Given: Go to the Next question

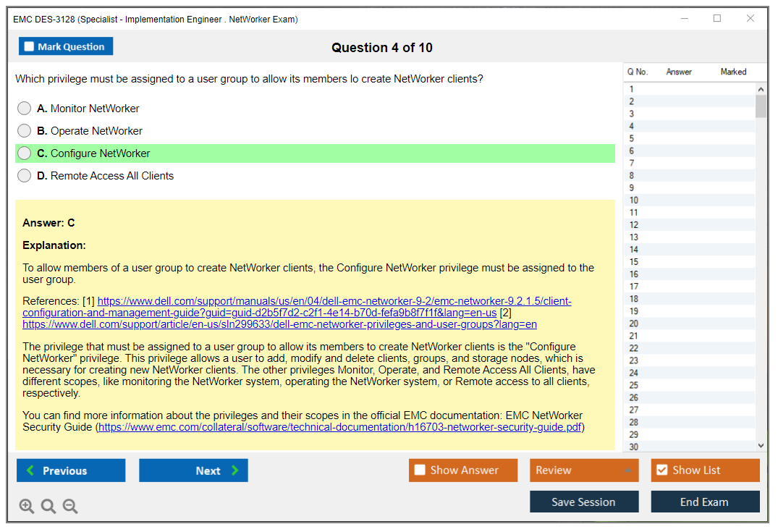Looking at the screenshot, I should 193,470.
